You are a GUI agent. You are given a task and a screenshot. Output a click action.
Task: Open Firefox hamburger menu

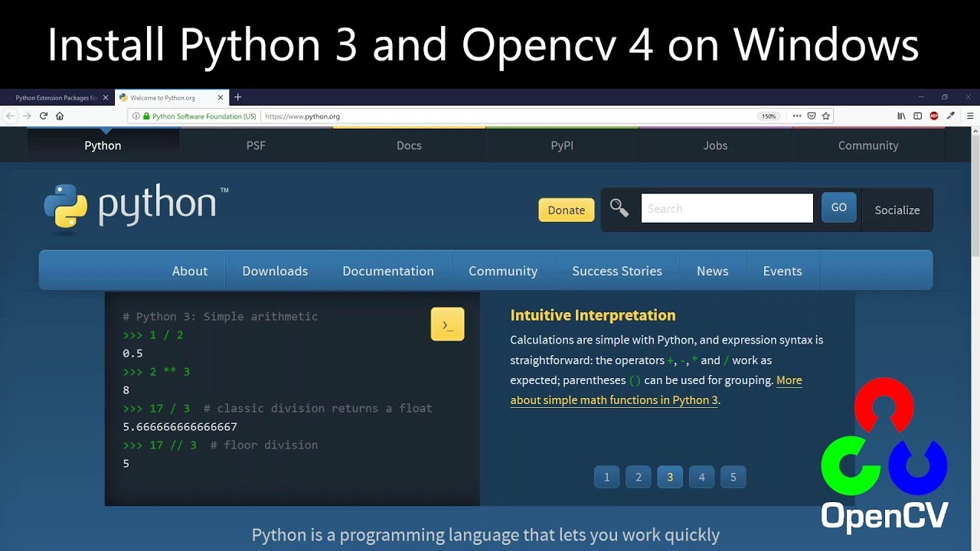(x=970, y=116)
